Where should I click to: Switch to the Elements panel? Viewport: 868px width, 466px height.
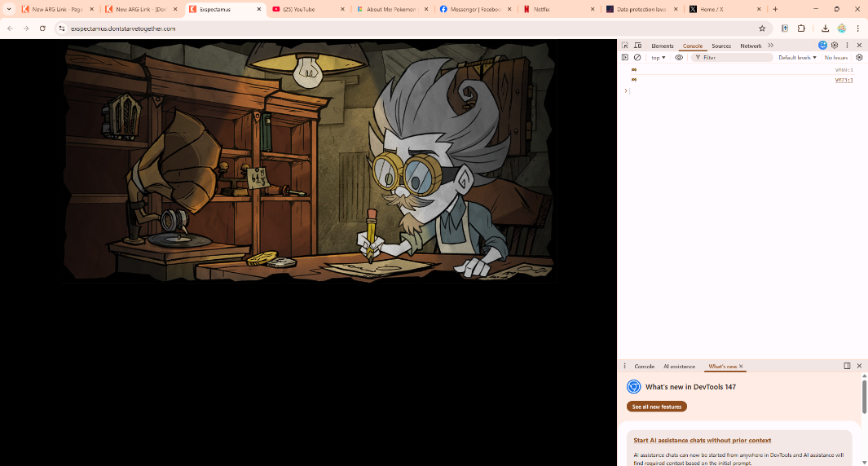(662, 46)
